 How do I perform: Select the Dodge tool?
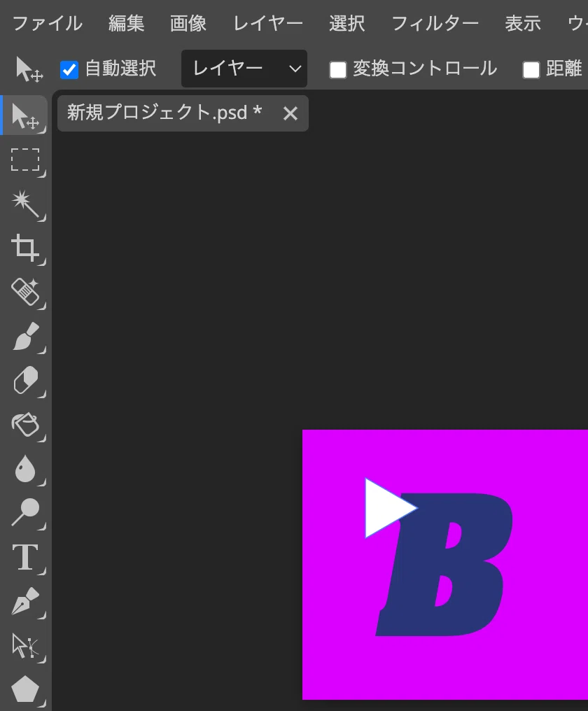point(25,512)
